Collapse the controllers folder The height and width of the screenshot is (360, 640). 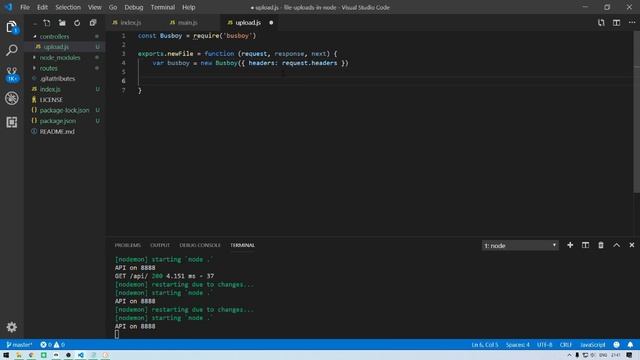coord(35,36)
